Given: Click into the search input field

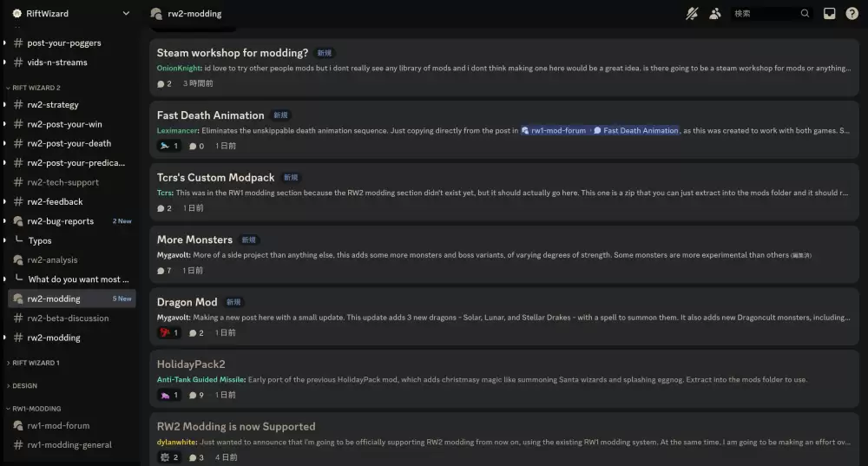Looking at the screenshot, I should [x=764, y=14].
